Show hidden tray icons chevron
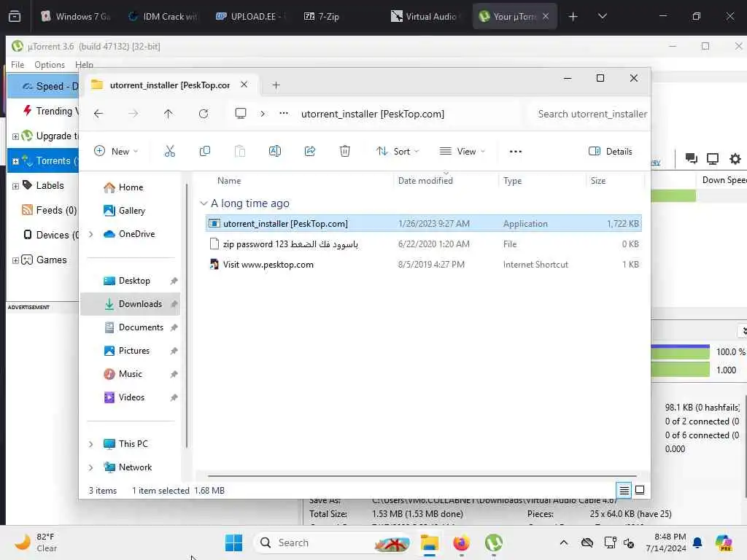This screenshot has height=560, width=747. click(x=564, y=542)
